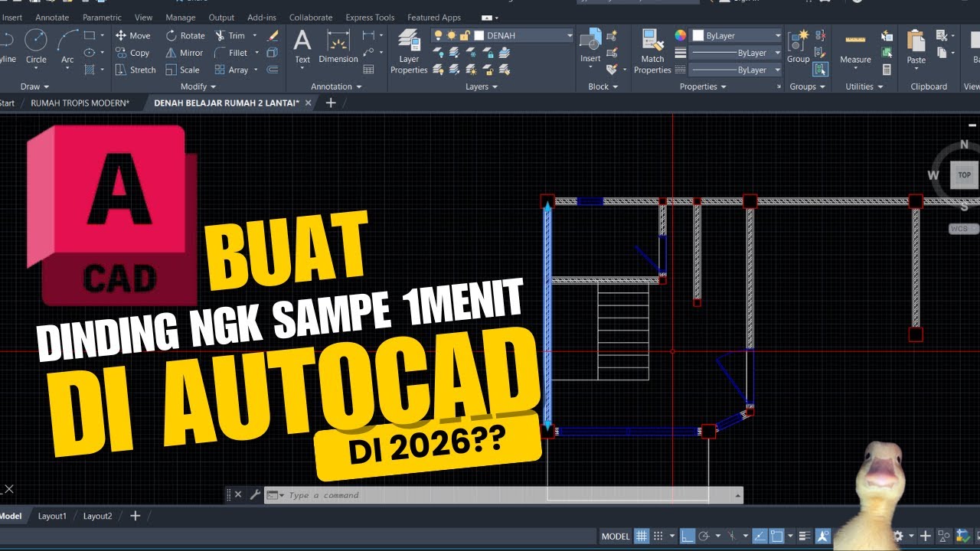Toggle object snap tracking in status bar

pos(760,536)
